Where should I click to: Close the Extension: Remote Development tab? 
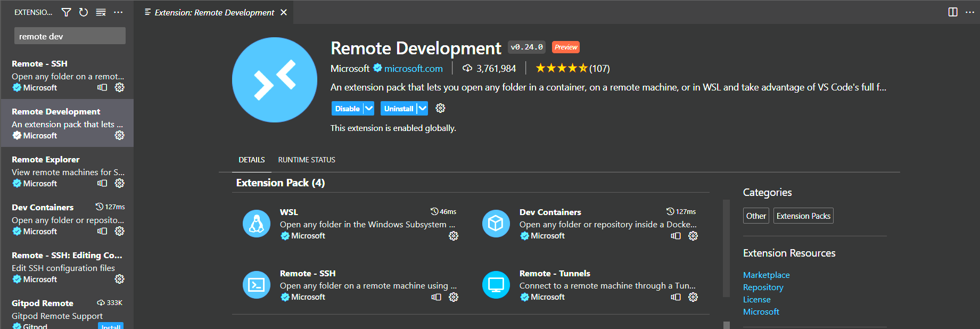(284, 12)
